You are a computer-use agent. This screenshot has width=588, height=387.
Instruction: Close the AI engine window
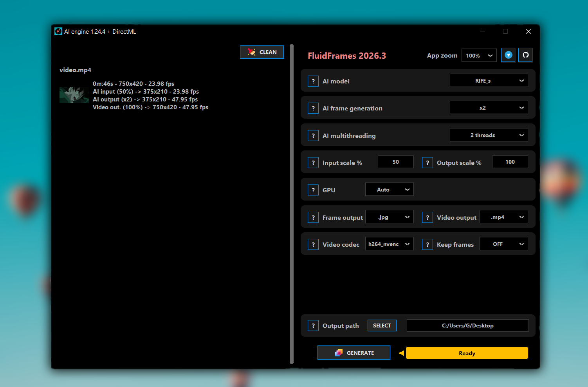click(x=528, y=31)
